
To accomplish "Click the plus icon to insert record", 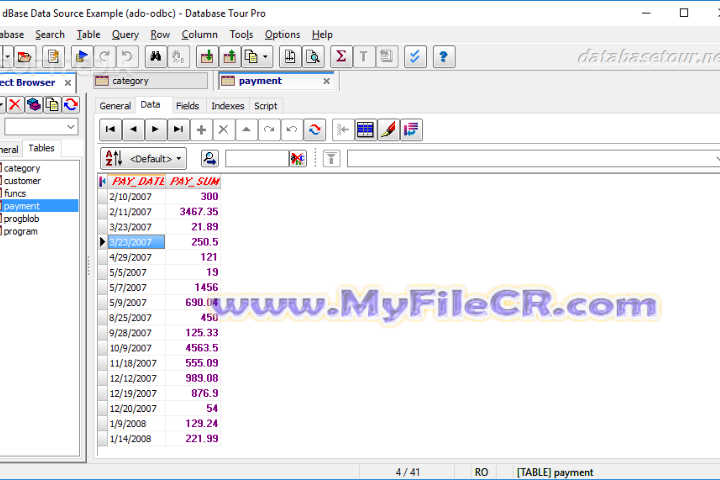I will click(x=201, y=130).
